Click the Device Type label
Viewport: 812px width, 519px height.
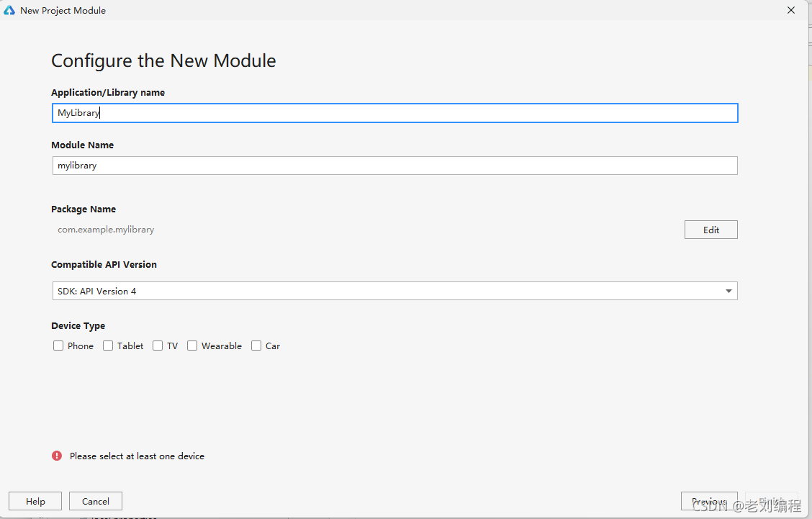78,326
